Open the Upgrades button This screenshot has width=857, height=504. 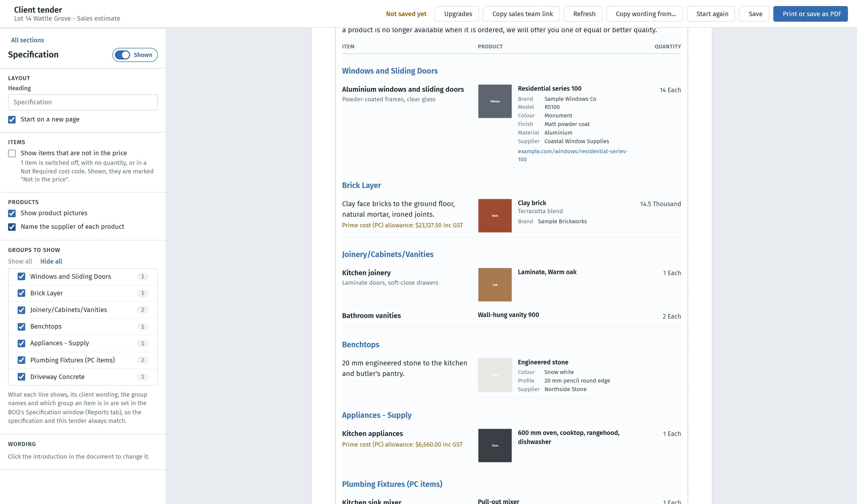pos(456,14)
